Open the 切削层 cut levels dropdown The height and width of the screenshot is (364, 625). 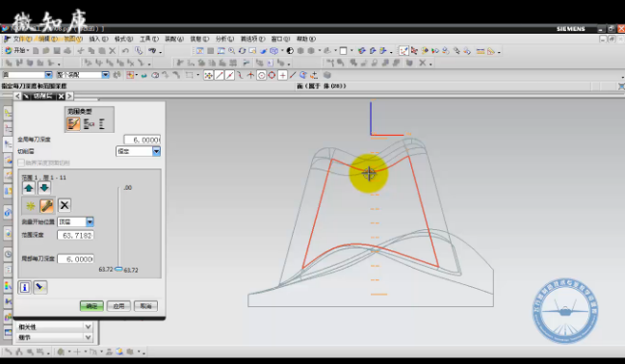tap(138, 151)
